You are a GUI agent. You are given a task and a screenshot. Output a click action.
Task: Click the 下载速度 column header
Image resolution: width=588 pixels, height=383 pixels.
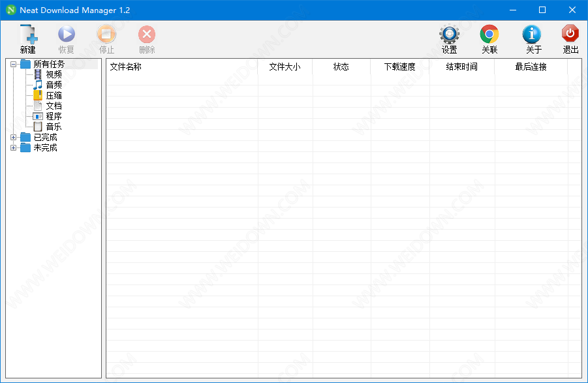click(x=399, y=67)
